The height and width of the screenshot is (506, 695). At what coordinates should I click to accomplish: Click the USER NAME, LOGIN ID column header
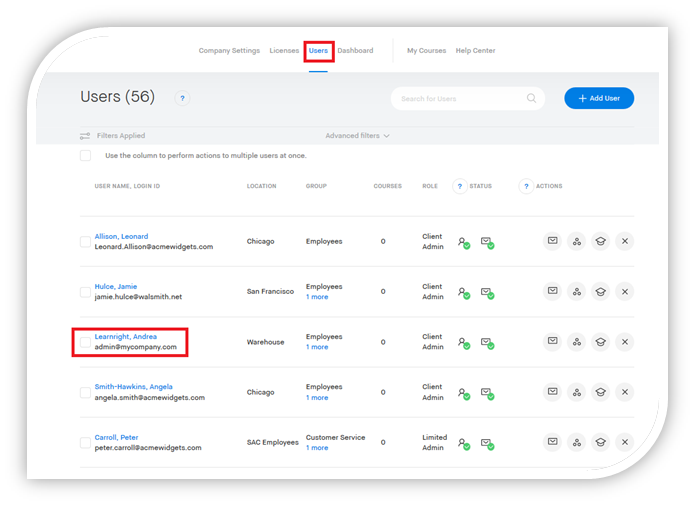click(127, 186)
